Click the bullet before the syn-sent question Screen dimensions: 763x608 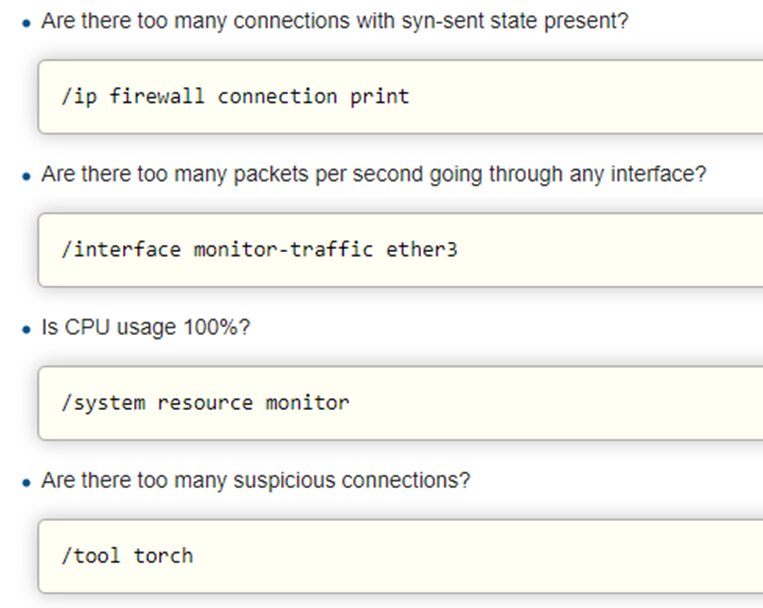tap(27, 23)
